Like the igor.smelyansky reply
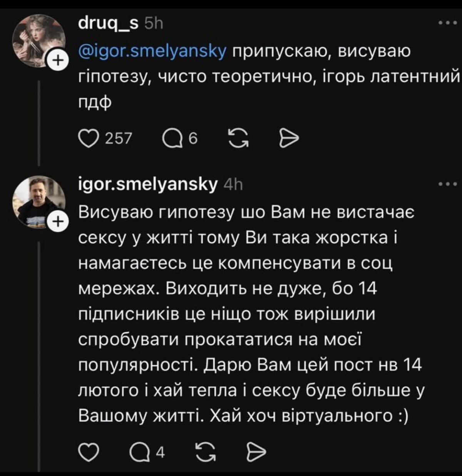The image size is (462, 476). pos(88,452)
